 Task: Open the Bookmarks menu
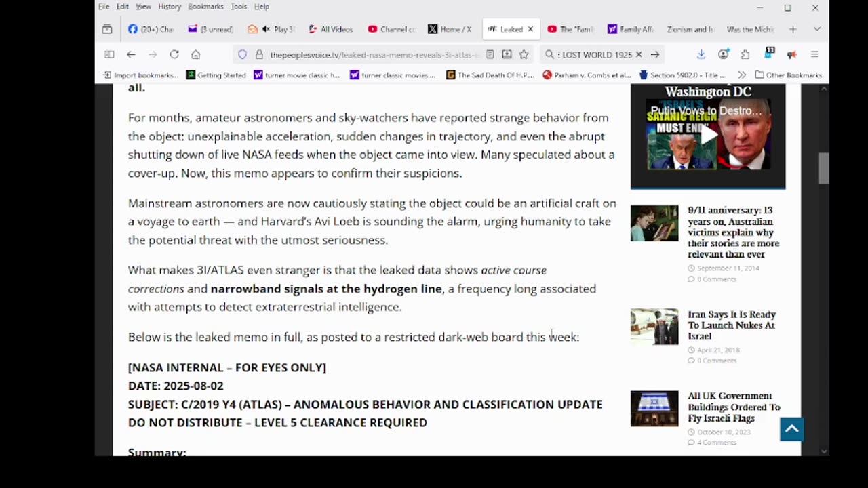[205, 7]
